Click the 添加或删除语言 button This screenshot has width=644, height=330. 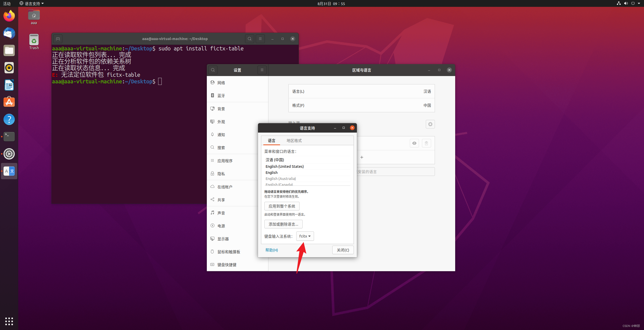tap(283, 224)
